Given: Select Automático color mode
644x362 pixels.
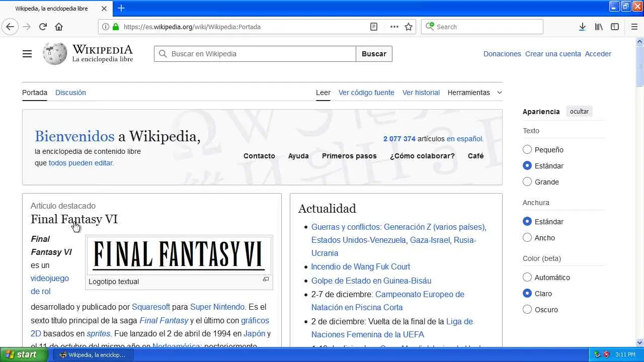Looking at the screenshot, I should click(x=527, y=277).
